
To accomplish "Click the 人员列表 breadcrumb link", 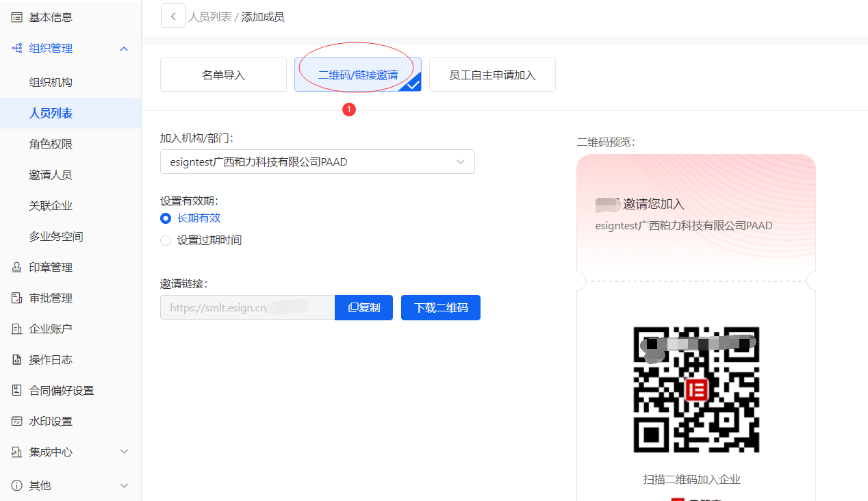I will 210,16.
